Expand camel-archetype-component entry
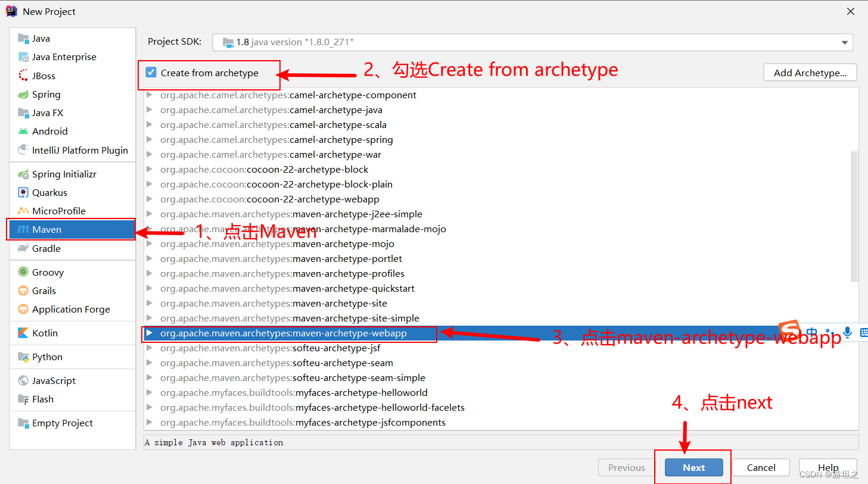Image resolution: width=868 pixels, height=484 pixels. coord(150,95)
